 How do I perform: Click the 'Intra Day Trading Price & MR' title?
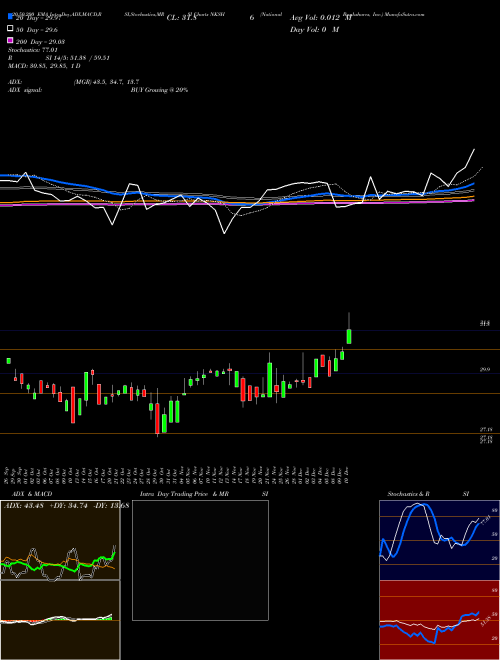pyautogui.click(x=184, y=494)
